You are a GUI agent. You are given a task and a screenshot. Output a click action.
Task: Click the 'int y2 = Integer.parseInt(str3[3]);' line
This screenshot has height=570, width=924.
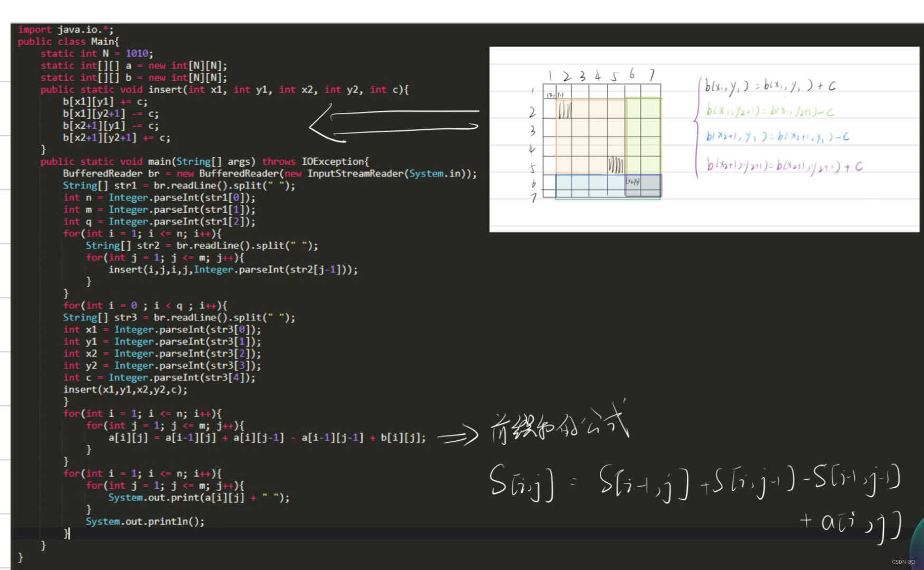pos(162,365)
